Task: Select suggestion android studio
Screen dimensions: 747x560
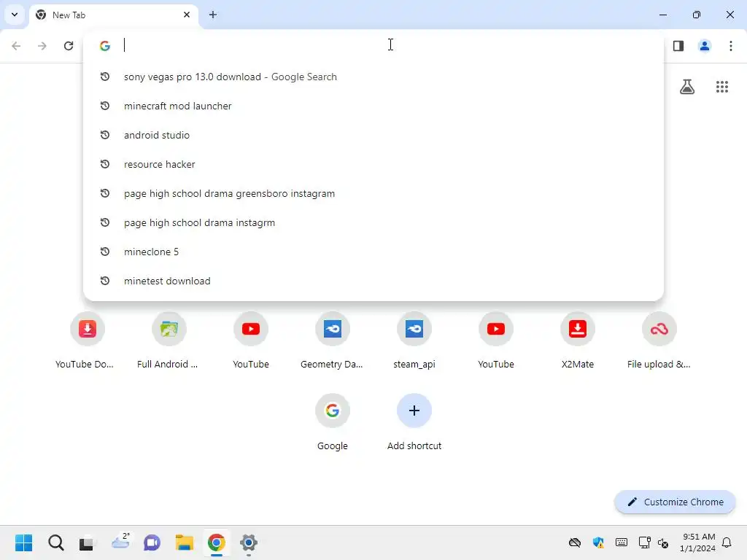Action: 373,135
